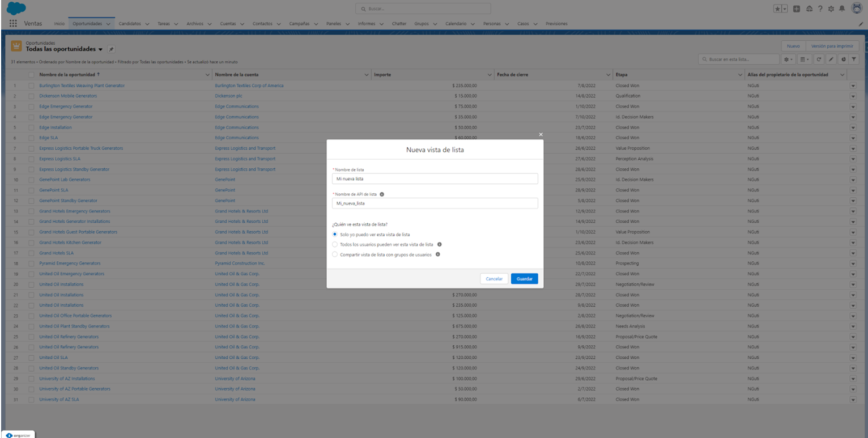This screenshot has height=438, width=868.
Task: Open the list filters funnel icon
Action: tap(854, 59)
